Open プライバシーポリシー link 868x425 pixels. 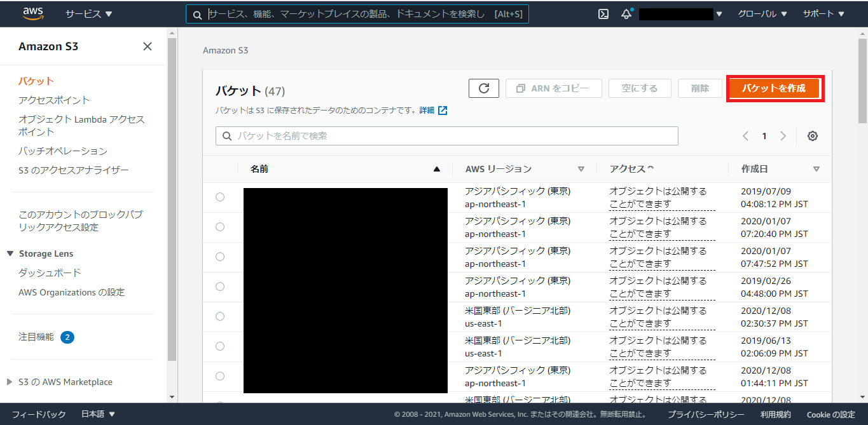click(706, 414)
